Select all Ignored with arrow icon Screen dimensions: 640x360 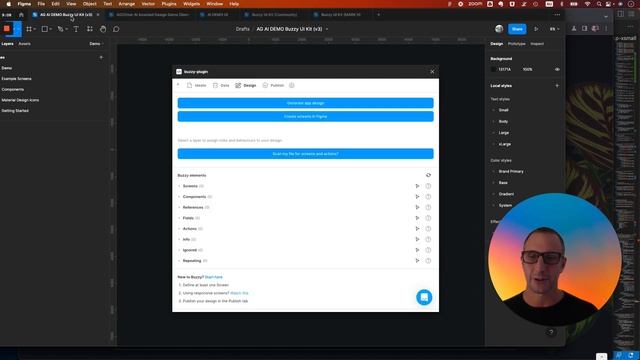tap(417, 250)
